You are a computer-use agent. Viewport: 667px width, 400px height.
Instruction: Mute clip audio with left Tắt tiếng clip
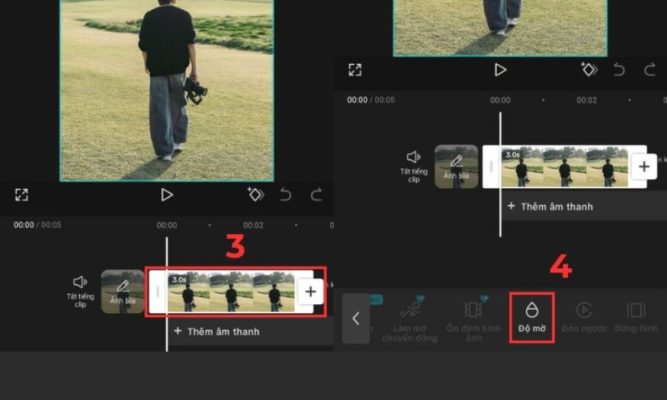[x=80, y=289]
